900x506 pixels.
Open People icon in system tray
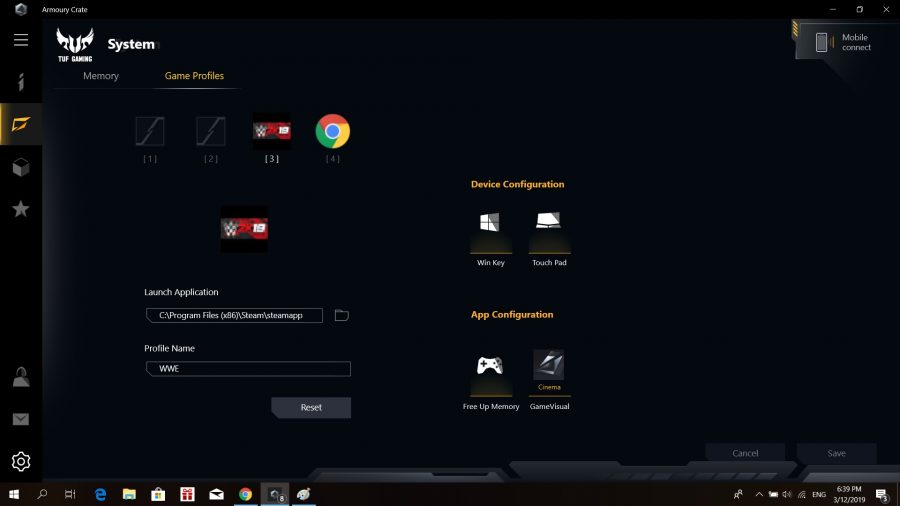738,494
